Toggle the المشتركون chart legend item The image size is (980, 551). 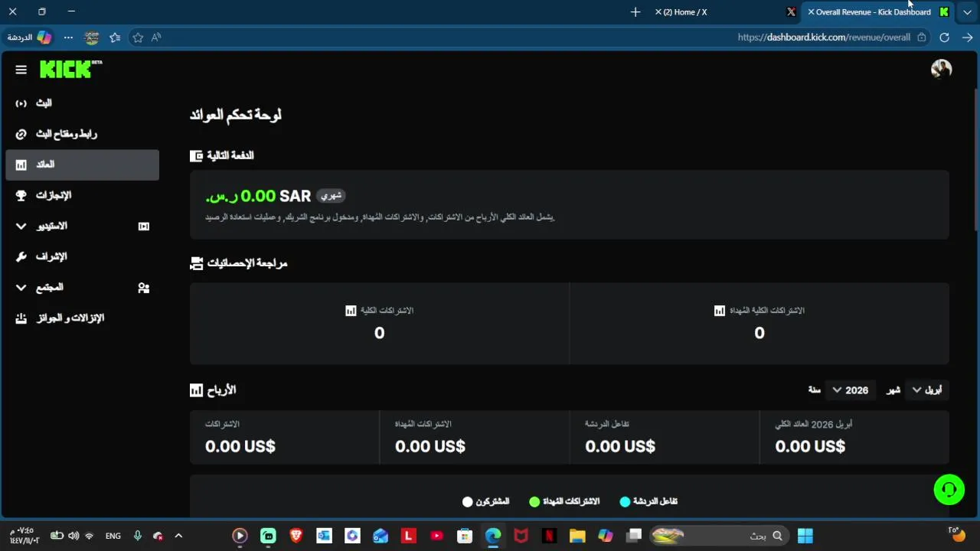(485, 501)
